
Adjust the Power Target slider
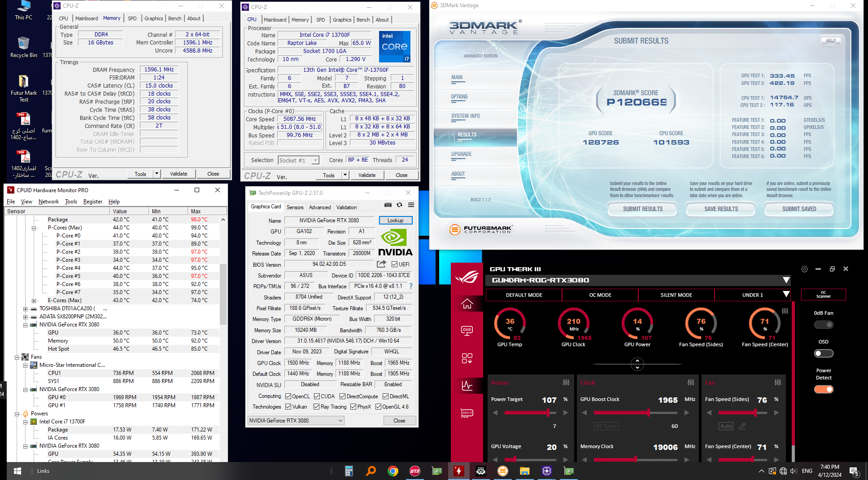pos(530,412)
